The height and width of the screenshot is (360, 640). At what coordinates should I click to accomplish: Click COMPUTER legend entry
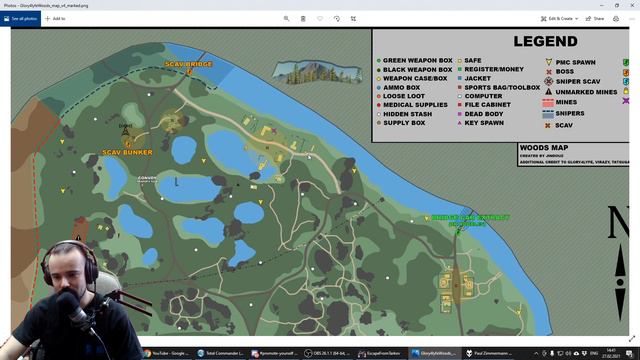click(x=480, y=96)
